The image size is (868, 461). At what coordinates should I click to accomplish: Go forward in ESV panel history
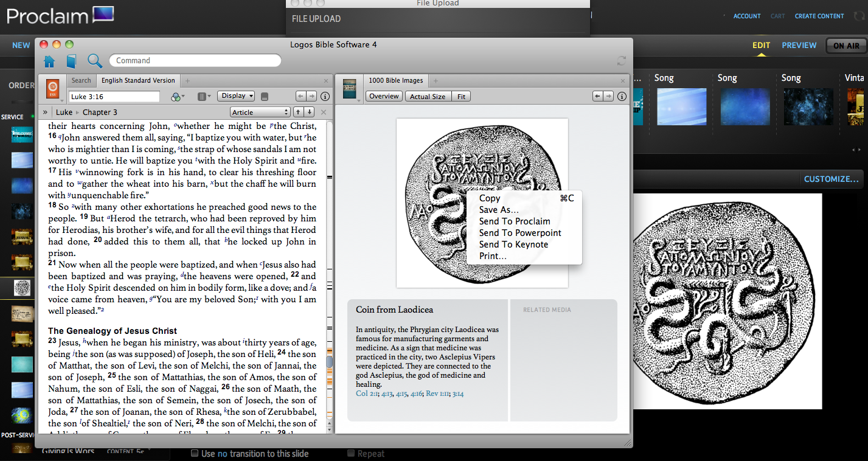click(311, 96)
